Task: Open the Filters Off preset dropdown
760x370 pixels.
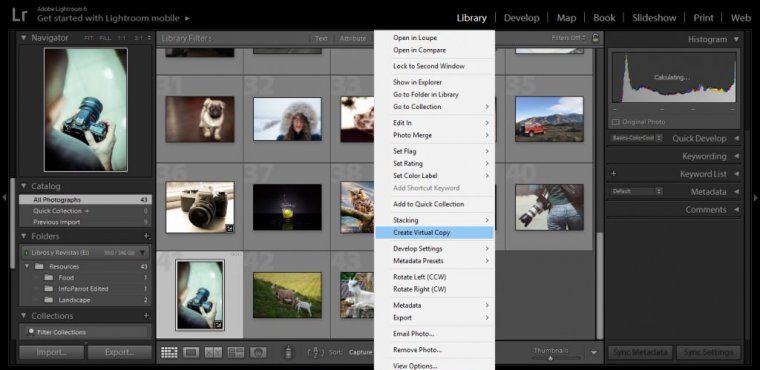Action: 569,38
